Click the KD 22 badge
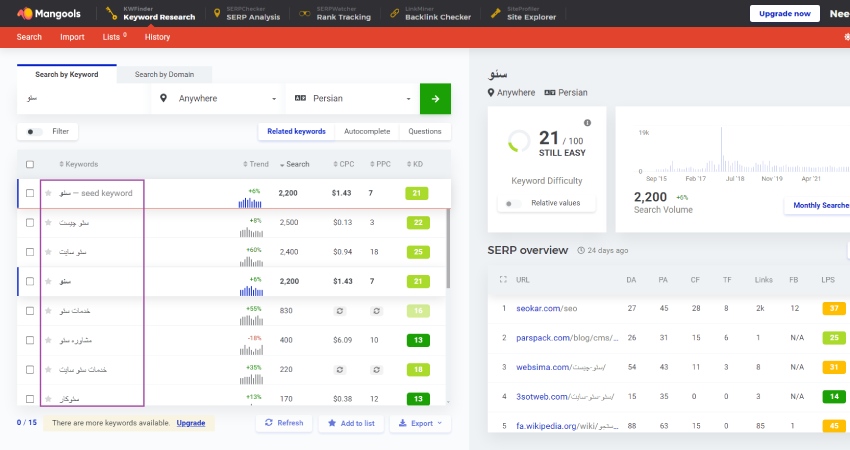 click(x=418, y=222)
